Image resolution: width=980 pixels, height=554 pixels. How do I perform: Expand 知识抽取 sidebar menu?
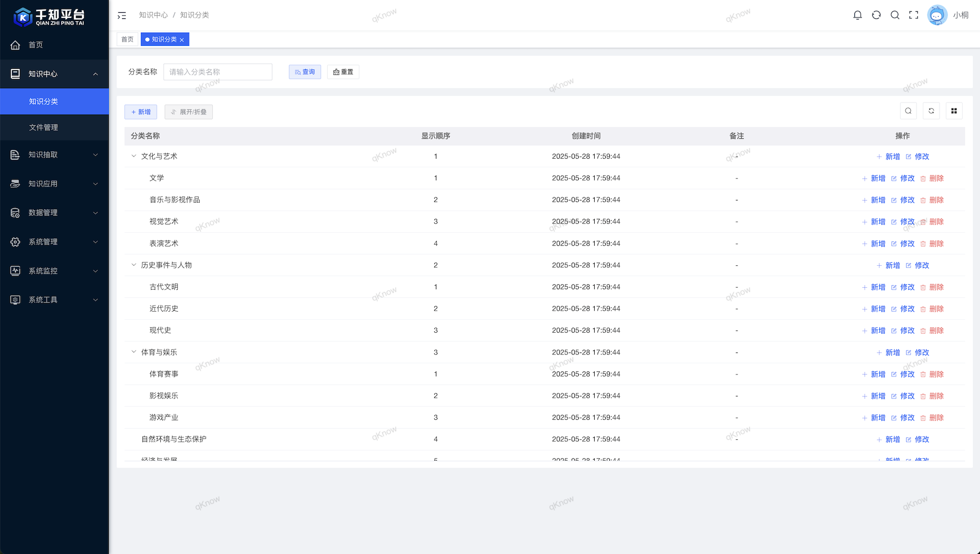click(54, 155)
